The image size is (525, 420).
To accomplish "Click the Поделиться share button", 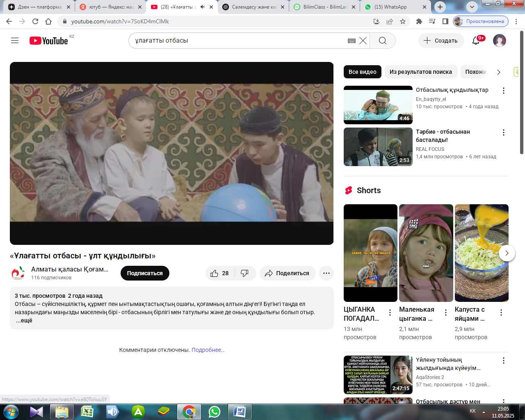I will tap(288, 273).
